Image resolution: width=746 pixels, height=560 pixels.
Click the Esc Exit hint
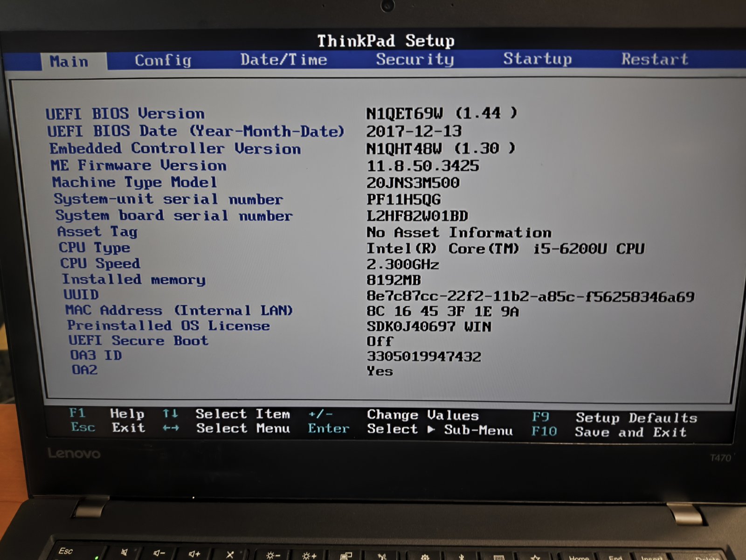click(x=108, y=428)
